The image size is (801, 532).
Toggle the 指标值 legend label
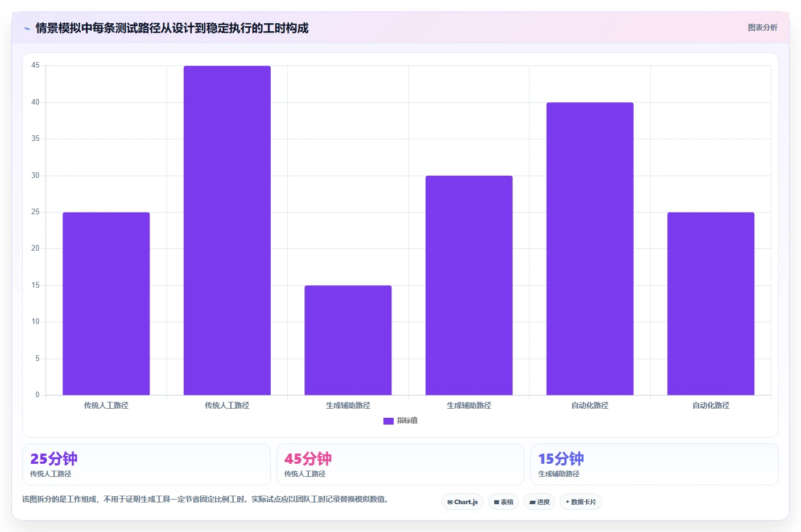[x=407, y=421]
